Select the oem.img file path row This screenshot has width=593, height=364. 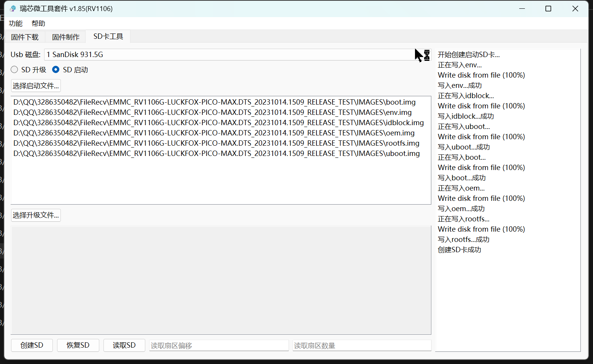214,133
